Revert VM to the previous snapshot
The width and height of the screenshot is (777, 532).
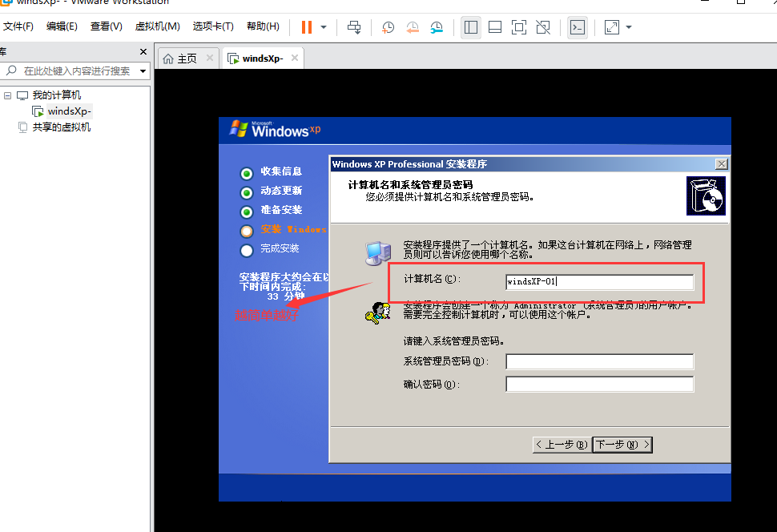click(x=413, y=27)
